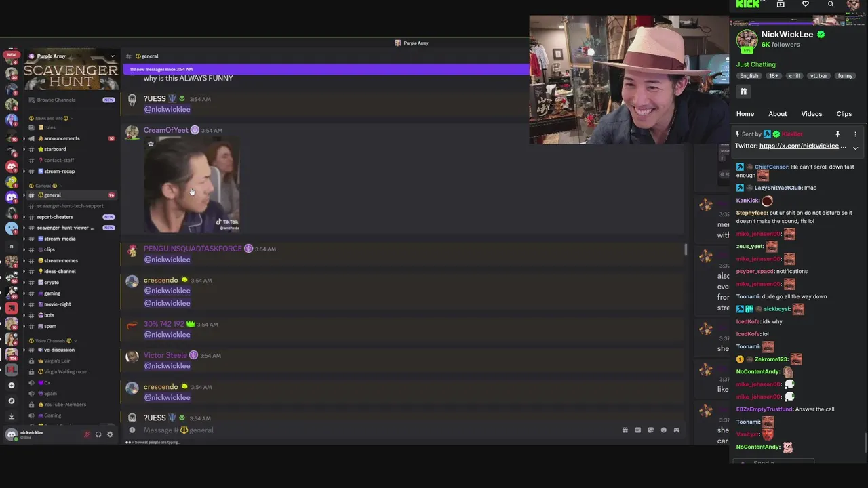Open Purple Army server dropdown
This screenshot has width=868, height=488.
point(112,56)
